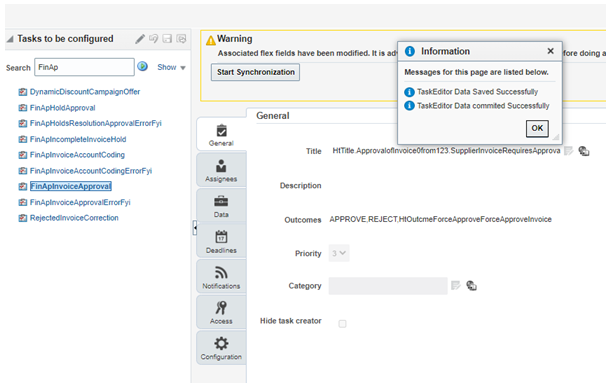Viewport: 614px width, 392px height.
Task: Click the pencil edit icon in Tasks header
Action: pos(140,39)
